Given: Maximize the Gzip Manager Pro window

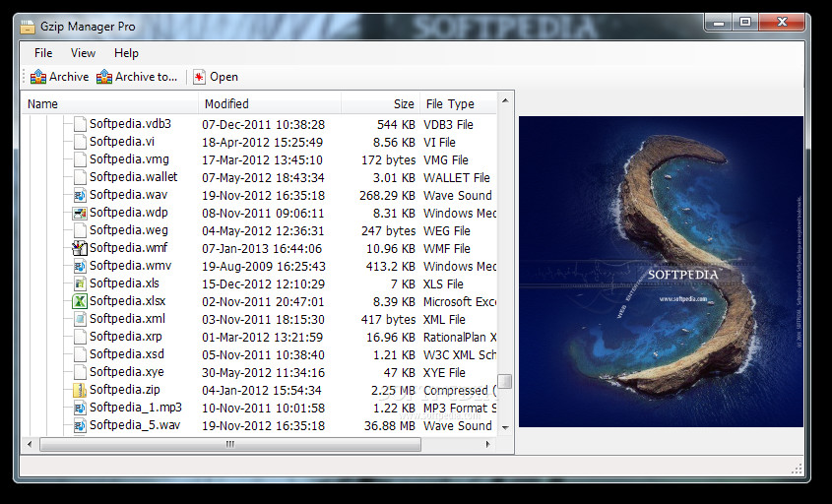Looking at the screenshot, I should [745, 22].
